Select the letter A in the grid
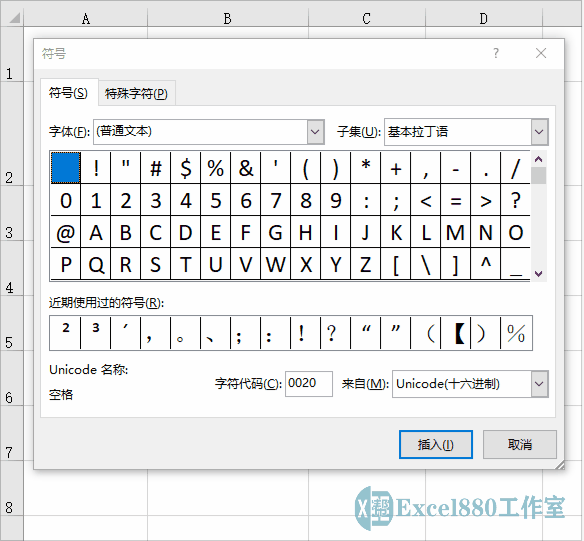This screenshot has height=541, width=584. (x=96, y=232)
